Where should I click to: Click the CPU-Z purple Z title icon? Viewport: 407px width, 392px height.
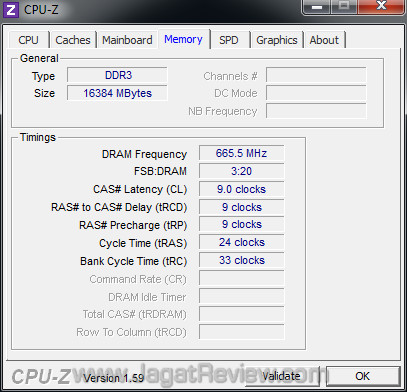tap(11, 9)
